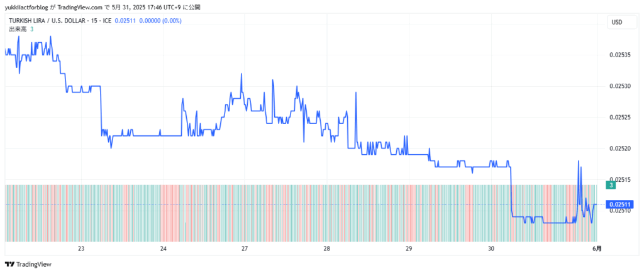Image resolution: width=644 pixels, height=273 pixels.
Task: Click the 0.02515 price axis label
Action: [x=620, y=179]
